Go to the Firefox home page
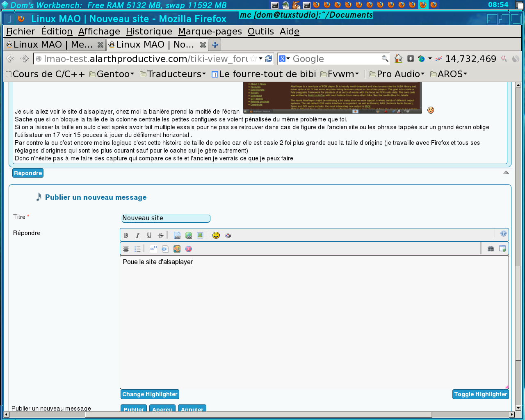Image resolution: width=525 pixels, height=420 pixels. point(398,59)
